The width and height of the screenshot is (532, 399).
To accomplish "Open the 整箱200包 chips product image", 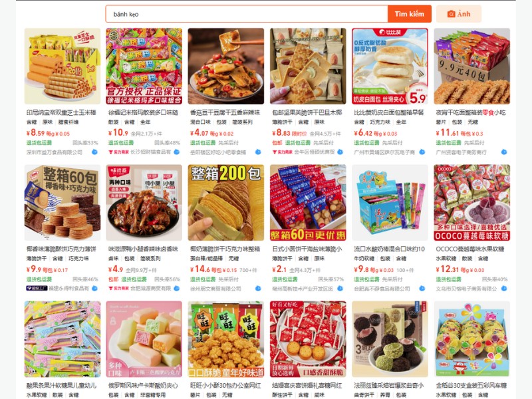I will click(x=226, y=203).
